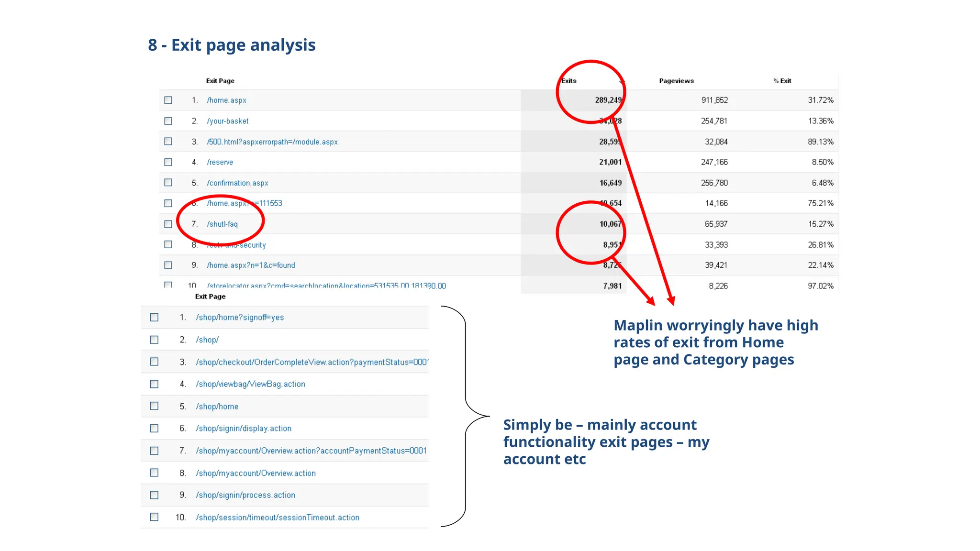Screen dimensions: 980x551
Task: Check the box on row 8 /shop/myaccount/Overview.action
Action: (154, 473)
